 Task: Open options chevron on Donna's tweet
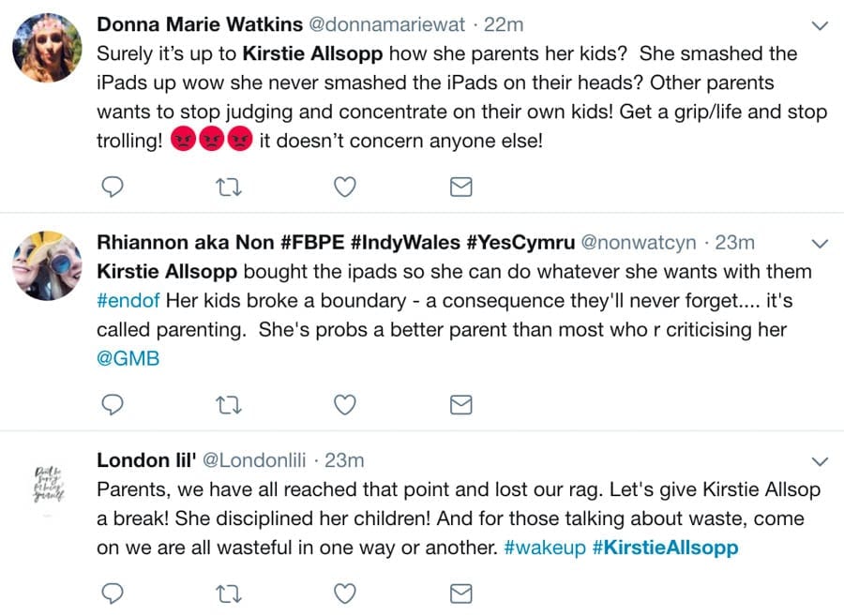point(819,24)
